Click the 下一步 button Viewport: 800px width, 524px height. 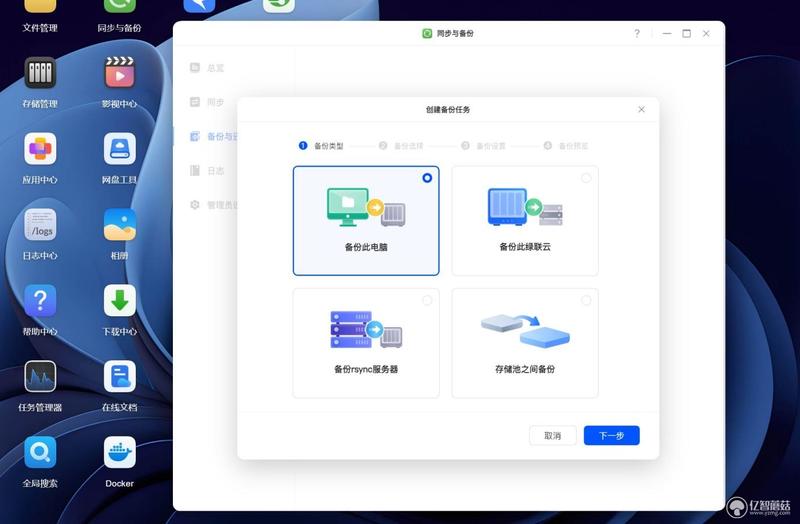[x=611, y=435]
